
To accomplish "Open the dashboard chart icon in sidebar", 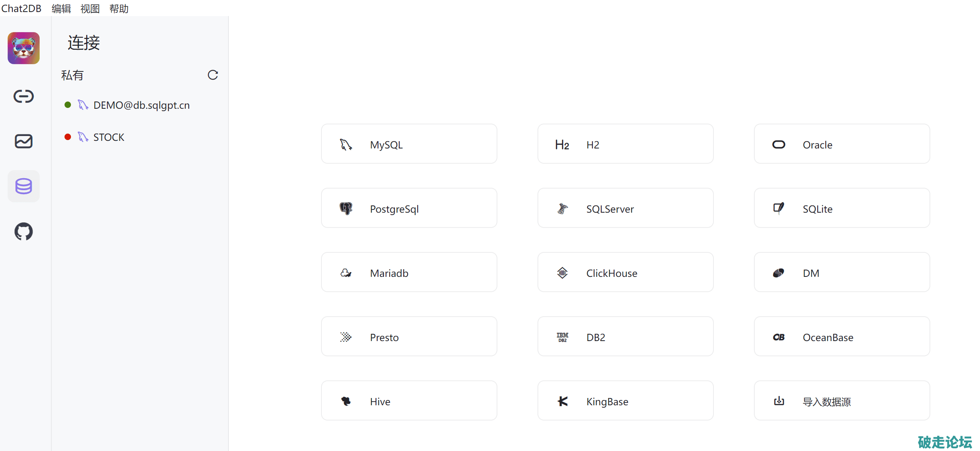I will pos(24,141).
